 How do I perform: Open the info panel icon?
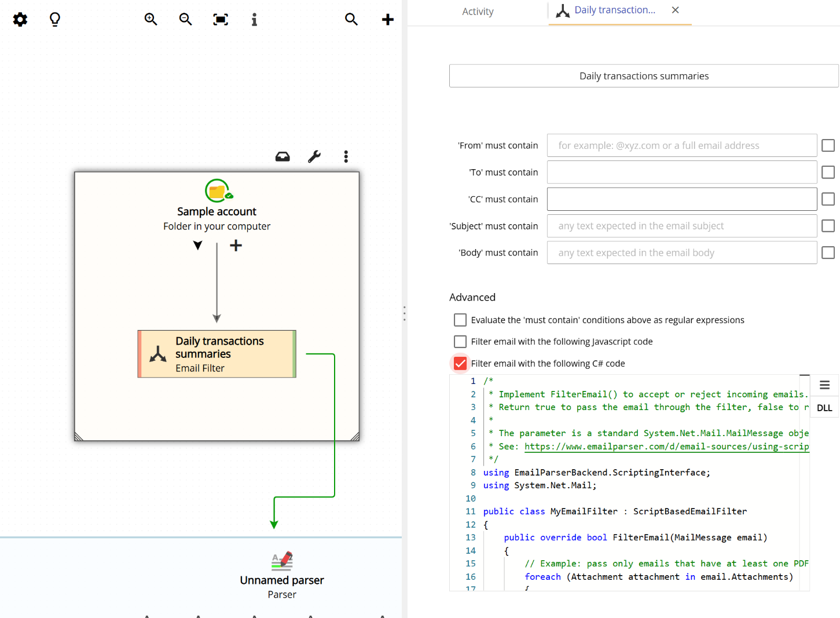[x=254, y=19]
